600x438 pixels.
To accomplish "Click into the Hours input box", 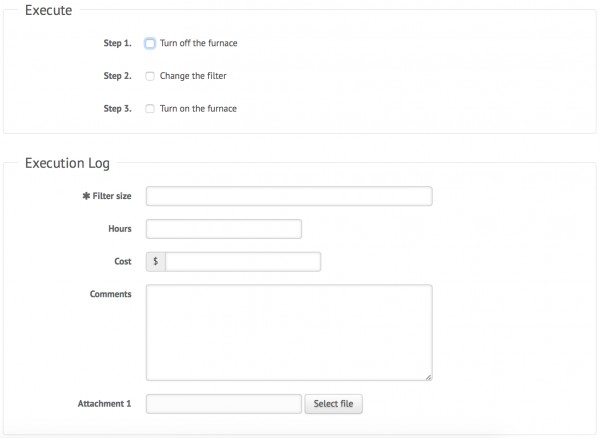I will click(224, 229).
